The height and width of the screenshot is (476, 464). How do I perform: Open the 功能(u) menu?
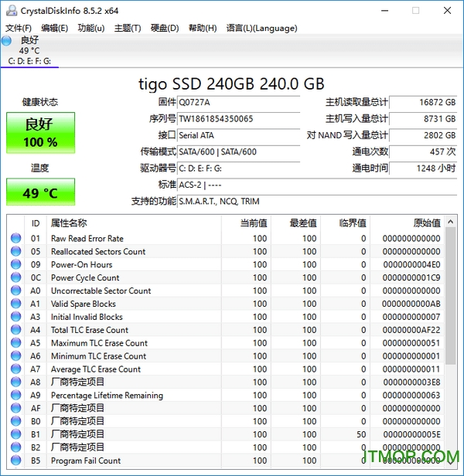[91, 29]
